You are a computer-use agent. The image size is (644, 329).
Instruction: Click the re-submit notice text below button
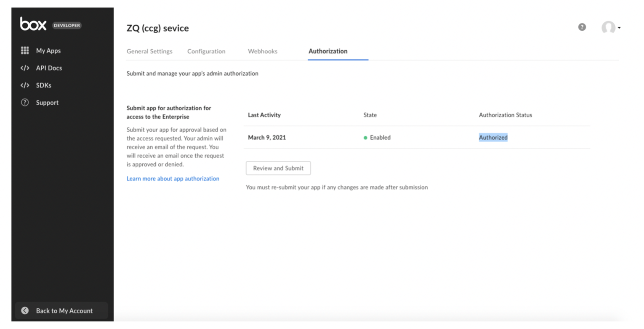click(x=337, y=187)
